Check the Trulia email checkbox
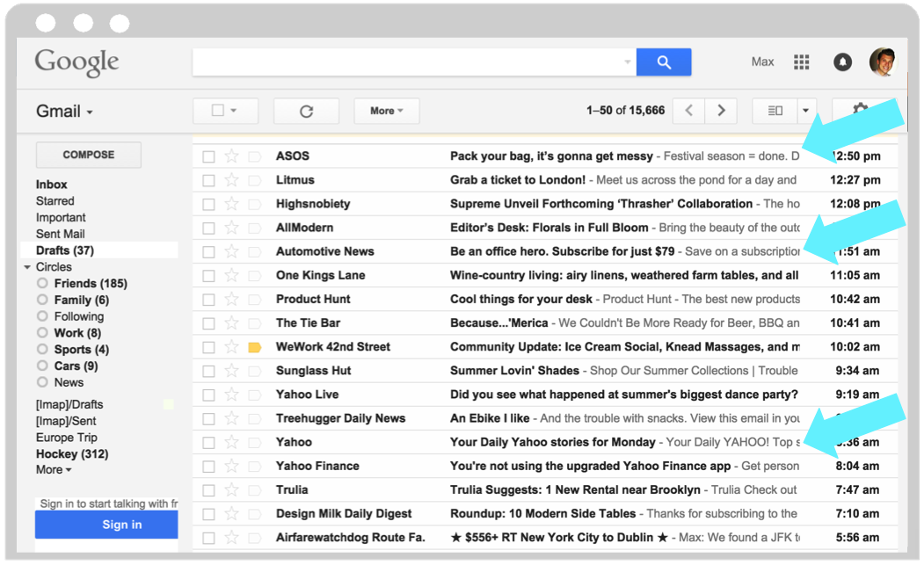The image size is (924, 565). pyautogui.click(x=208, y=491)
